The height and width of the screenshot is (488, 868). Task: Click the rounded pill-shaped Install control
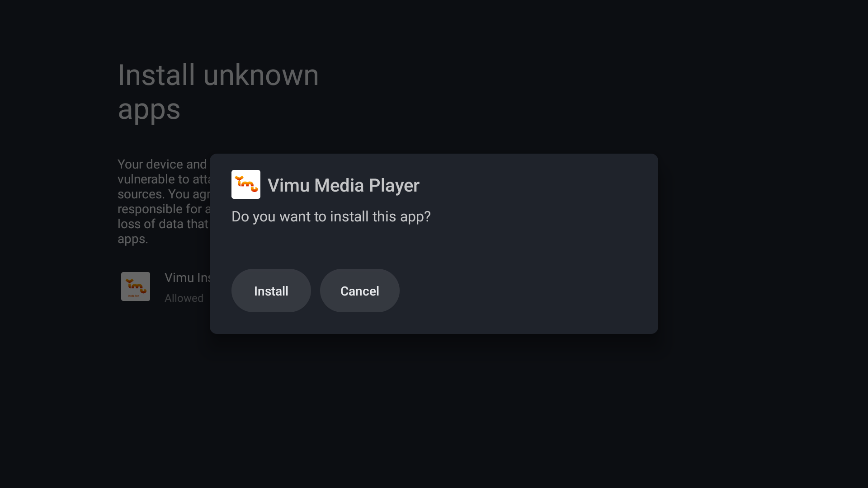271,291
